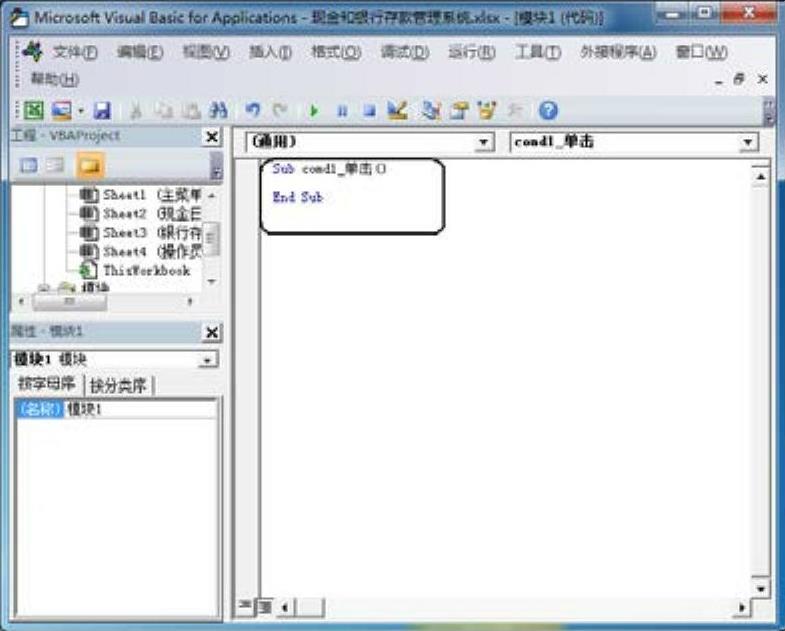
Task: Open the 文件(F) menu
Action: pyautogui.click(x=75, y=52)
